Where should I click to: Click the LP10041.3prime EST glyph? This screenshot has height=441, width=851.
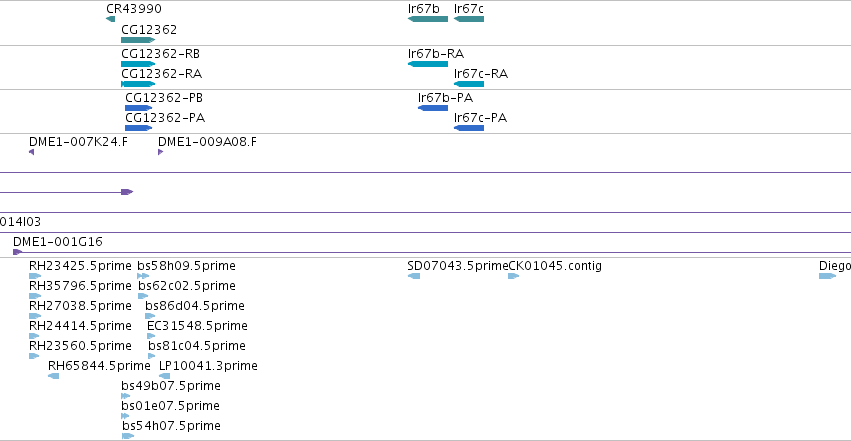pyautogui.click(x=164, y=376)
